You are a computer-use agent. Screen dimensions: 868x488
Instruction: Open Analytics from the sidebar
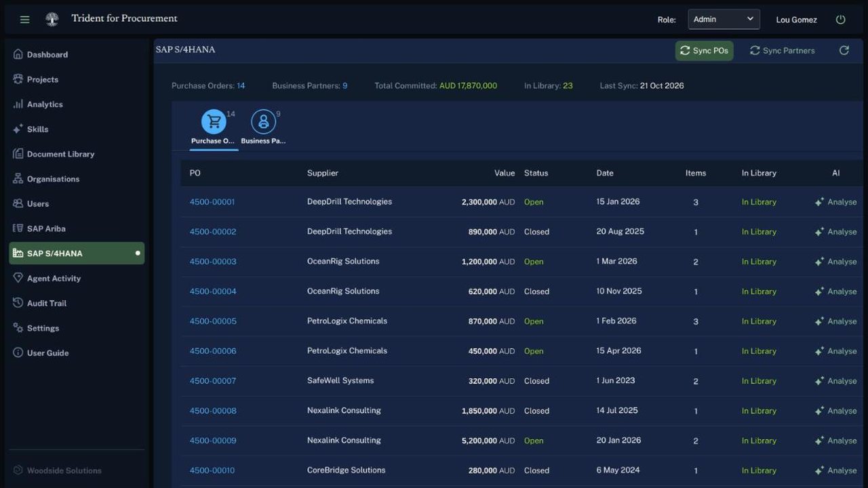pyautogui.click(x=77, y=104)
